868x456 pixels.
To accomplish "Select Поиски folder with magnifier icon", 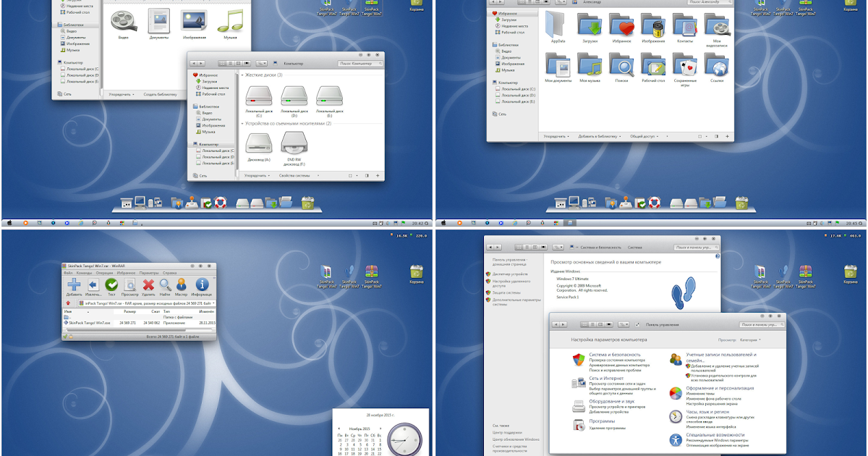I will click(x=621, y=64).
